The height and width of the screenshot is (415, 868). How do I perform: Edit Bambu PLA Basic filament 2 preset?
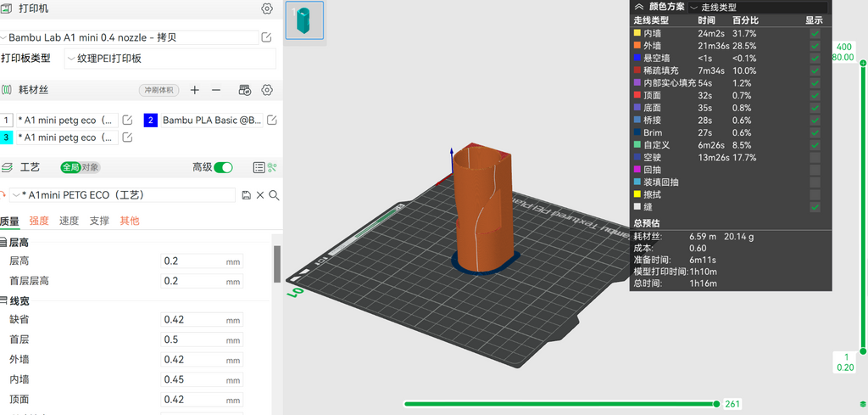click(x=272, y=121)
